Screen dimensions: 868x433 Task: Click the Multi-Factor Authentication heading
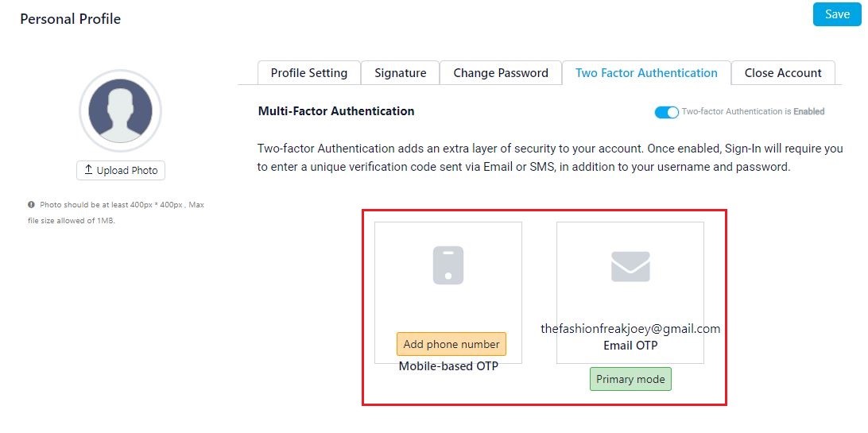pyautogui.click(x=336, y=111)
